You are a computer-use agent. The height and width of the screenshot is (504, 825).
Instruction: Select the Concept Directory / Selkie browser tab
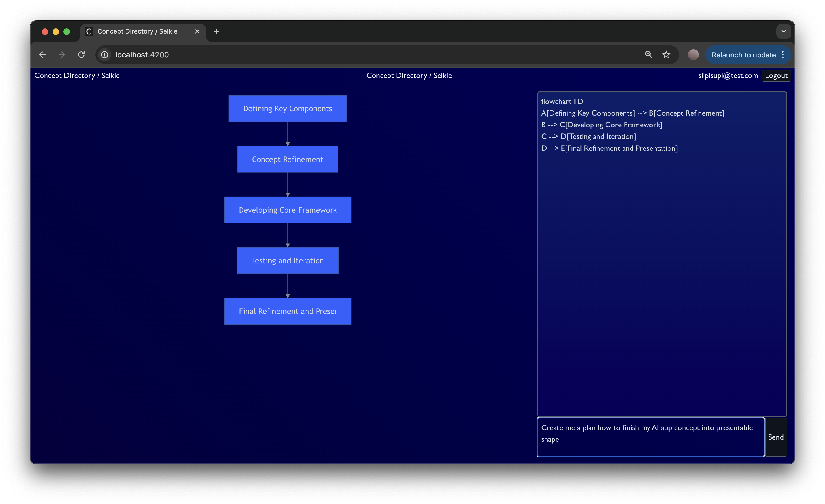tap(143, 31)
